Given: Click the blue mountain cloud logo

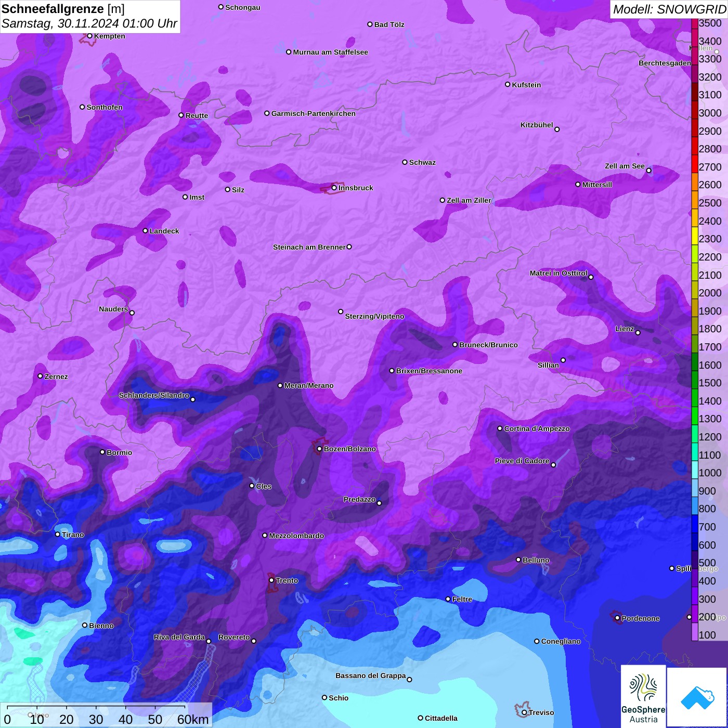Looking at the screenshot, I should [x=697, y=698].
